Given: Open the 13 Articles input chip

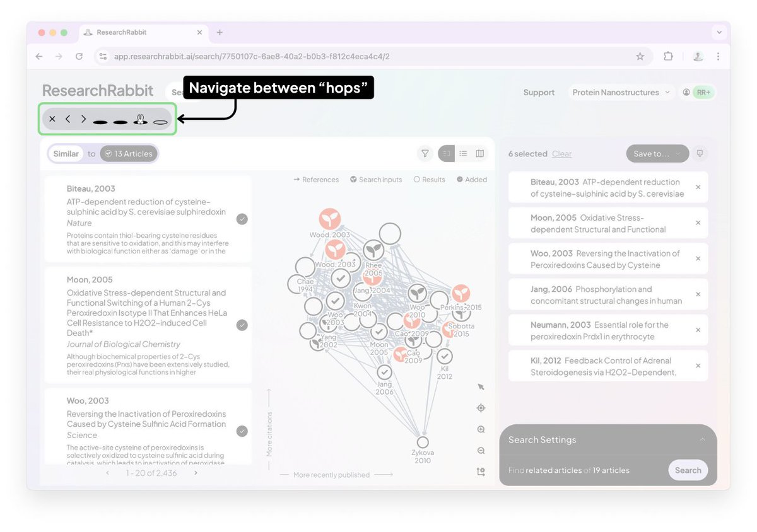Looking at the screenshot, I should (x=129, y=154).
